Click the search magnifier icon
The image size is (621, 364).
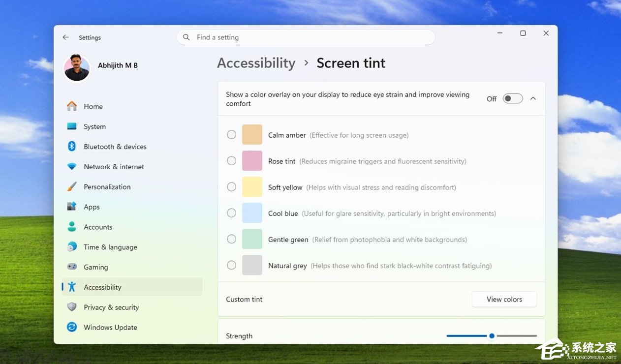click(186, 37)
